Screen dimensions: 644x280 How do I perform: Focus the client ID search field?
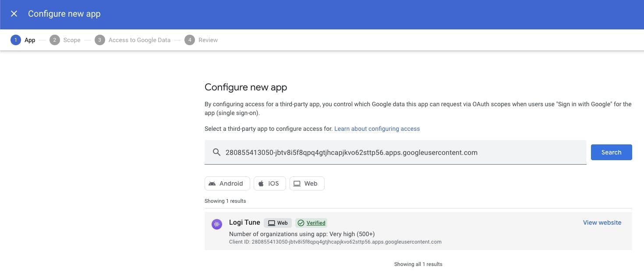(x=395, y=152)
